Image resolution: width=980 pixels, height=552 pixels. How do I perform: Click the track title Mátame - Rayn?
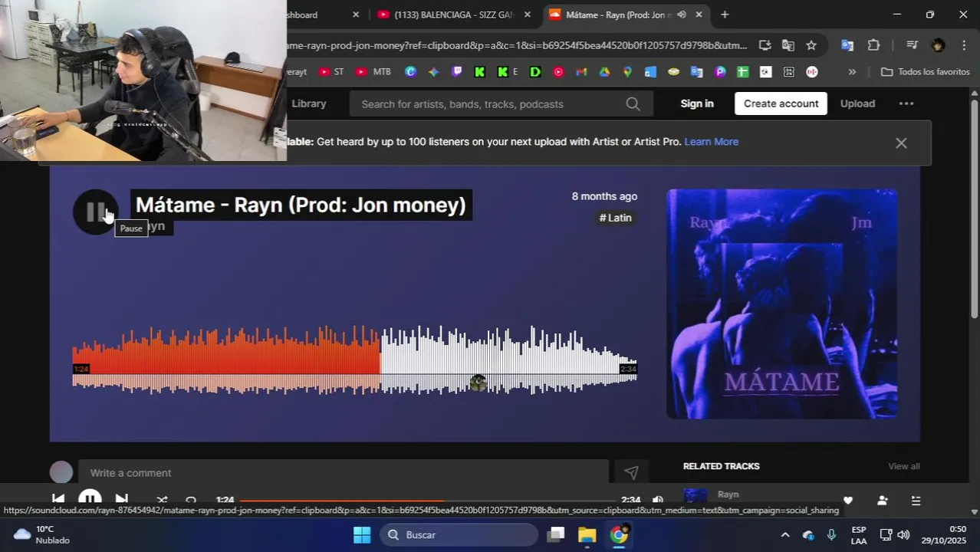click(x=301, y=205)
